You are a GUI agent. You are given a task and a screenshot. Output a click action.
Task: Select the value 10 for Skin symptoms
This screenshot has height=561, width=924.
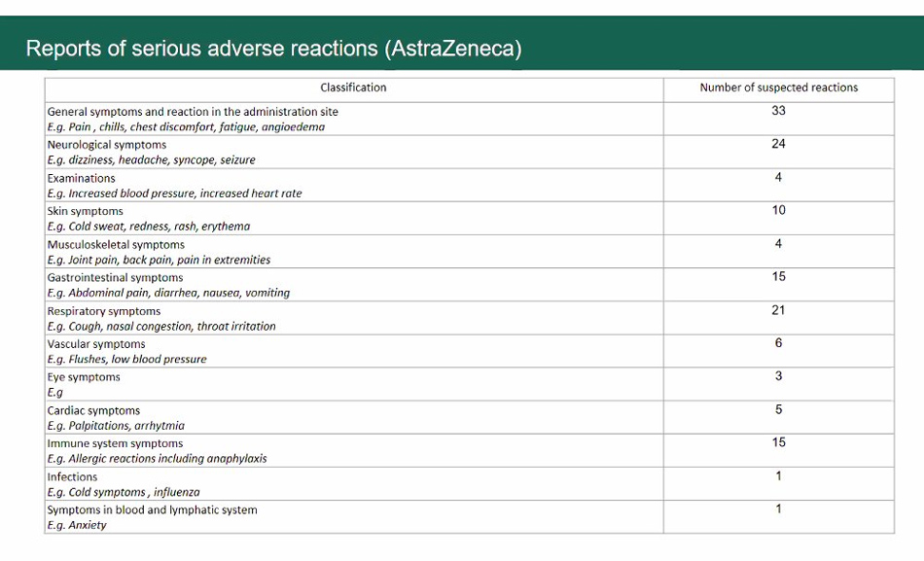pos(778,210)
